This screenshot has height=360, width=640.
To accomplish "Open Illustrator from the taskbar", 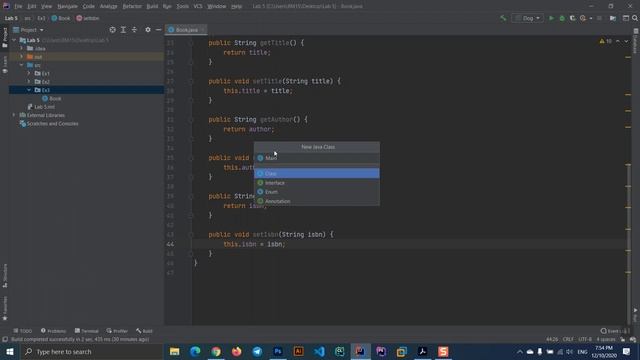I will pyautogui.click(x=298, y=351).
